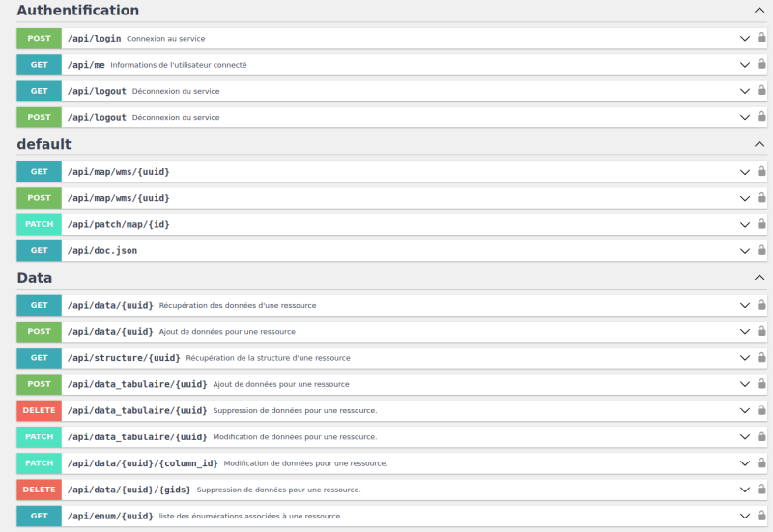Expand POST /api/login with its chevron

pos(745,39)
